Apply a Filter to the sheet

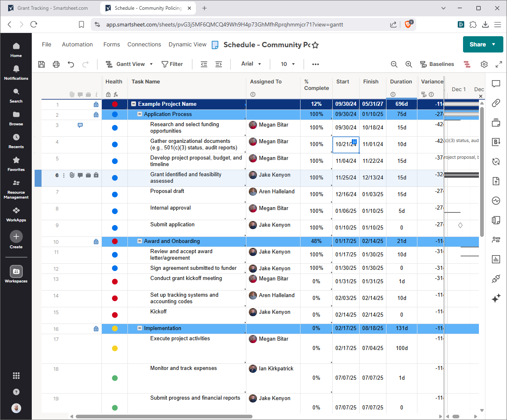pos(172,64)
